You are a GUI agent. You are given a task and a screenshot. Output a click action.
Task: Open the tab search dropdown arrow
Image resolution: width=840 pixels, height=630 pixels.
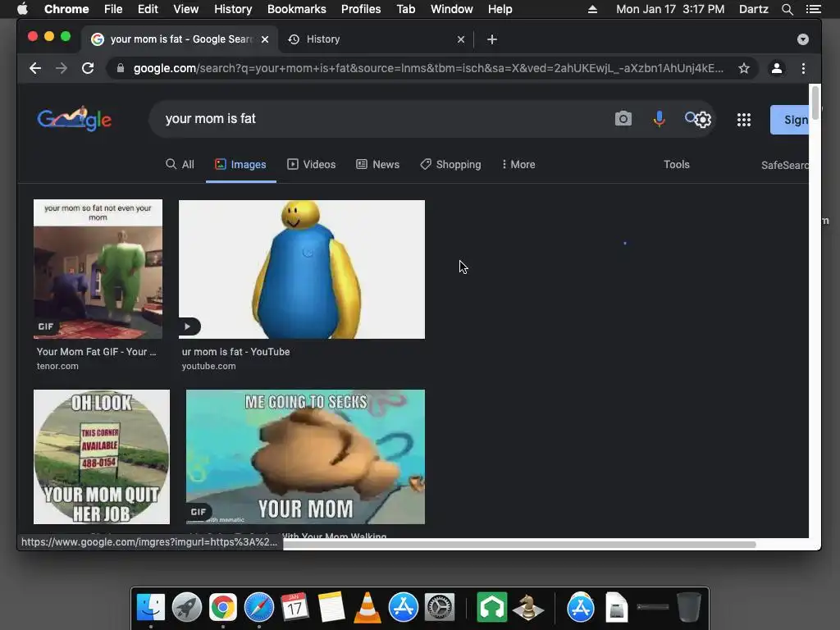click(x=802, y=39)
